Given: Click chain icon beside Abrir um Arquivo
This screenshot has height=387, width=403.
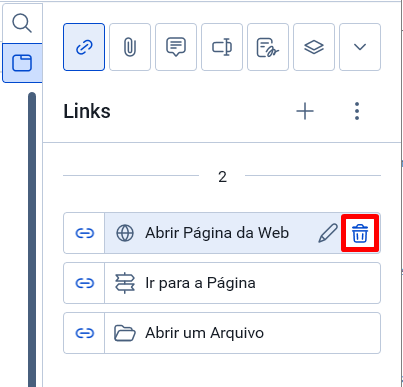Looking at the screenshot, I should pos(85,333).
